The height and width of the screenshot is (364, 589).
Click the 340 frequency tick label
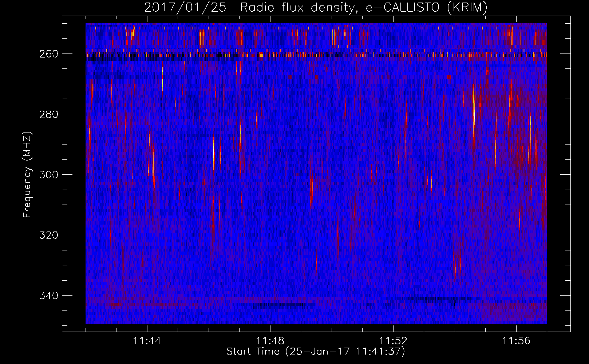point(49,296)
